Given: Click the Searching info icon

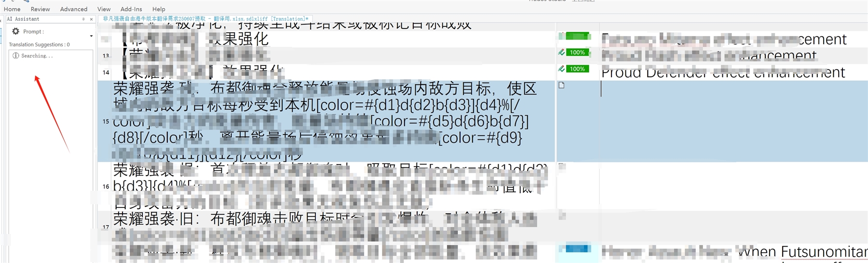Looking at the screenshot, I should [16, 55].
